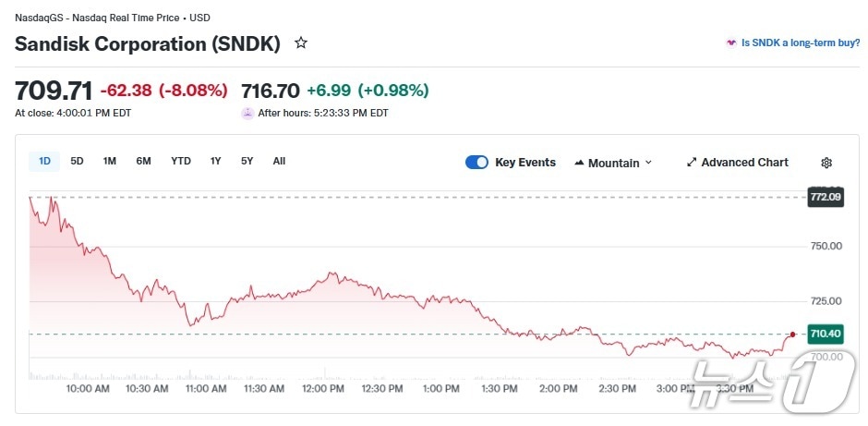Click the after hours moon icon
This screenshot has height=426, width=868.
coord(247,113)
